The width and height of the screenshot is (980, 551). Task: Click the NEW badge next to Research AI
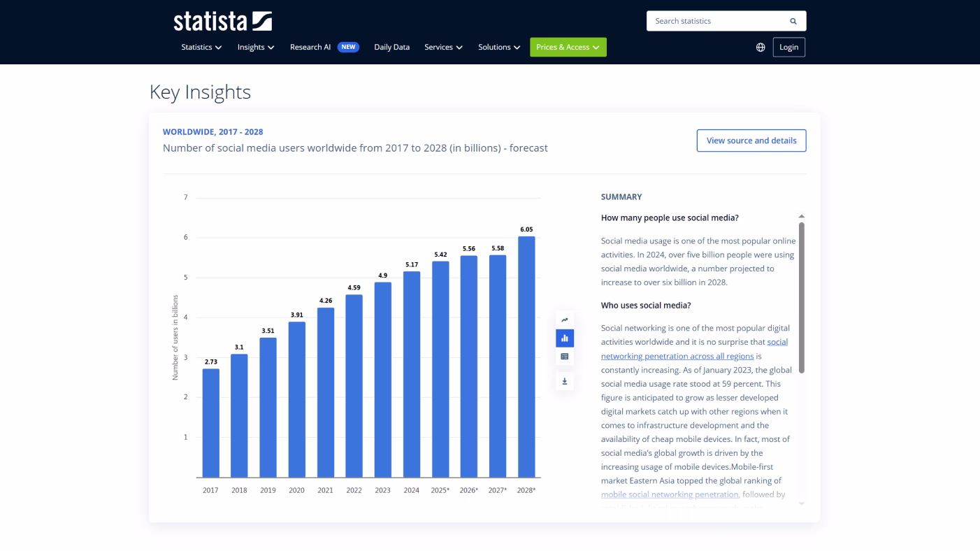tap(347, 47)
